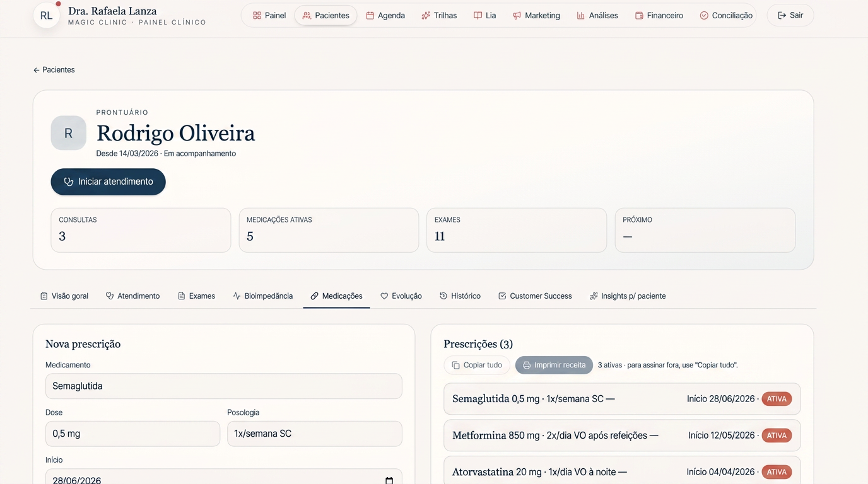
Task: Click the printer icon on Imprimir receita
Action: pos(527,365)
